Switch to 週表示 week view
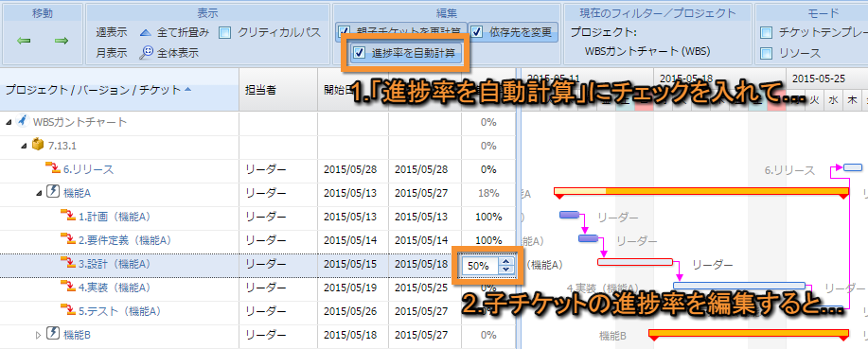The width and height of the screenshot is (868, 349). point(112,33)
